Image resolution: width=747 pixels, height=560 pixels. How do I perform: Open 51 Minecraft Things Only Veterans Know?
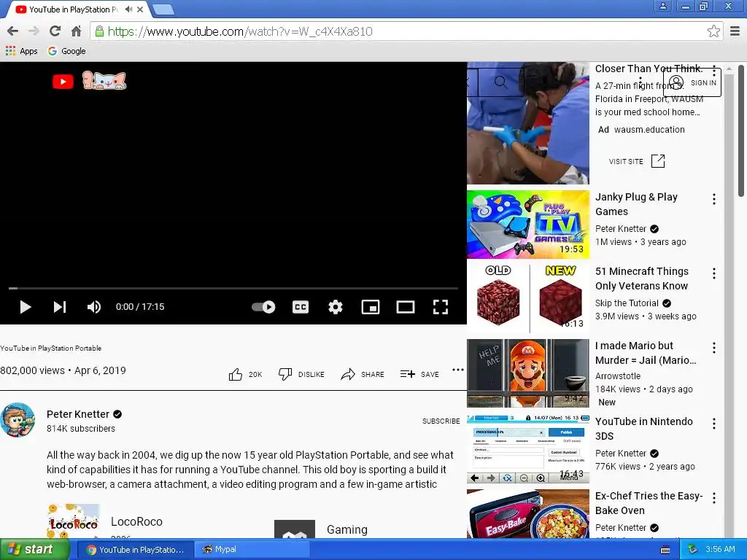tap(642, 279)
